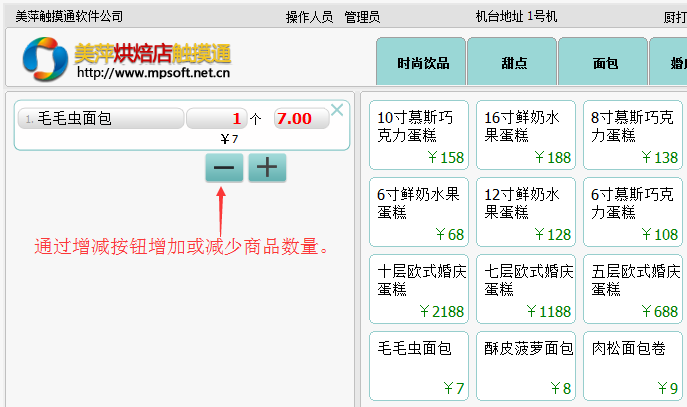
Task: Click the 美萍 bakery logo icon
Action: point(45,58)
